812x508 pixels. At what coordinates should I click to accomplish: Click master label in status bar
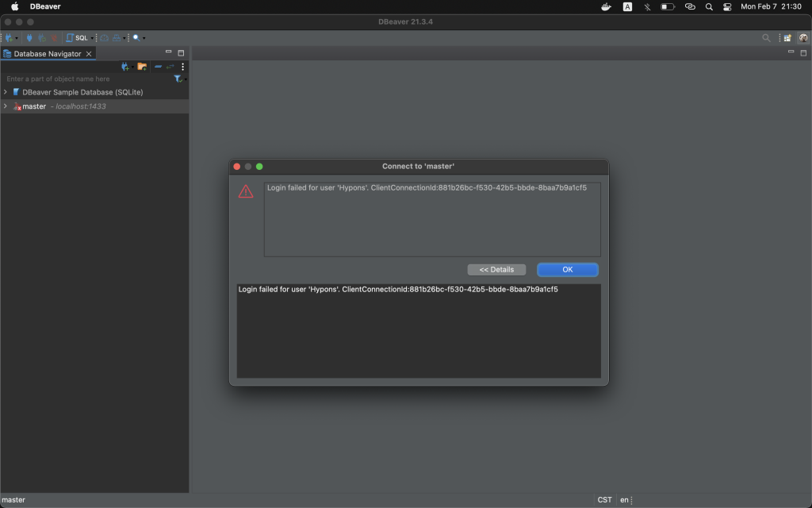click(x=13, y=500)
